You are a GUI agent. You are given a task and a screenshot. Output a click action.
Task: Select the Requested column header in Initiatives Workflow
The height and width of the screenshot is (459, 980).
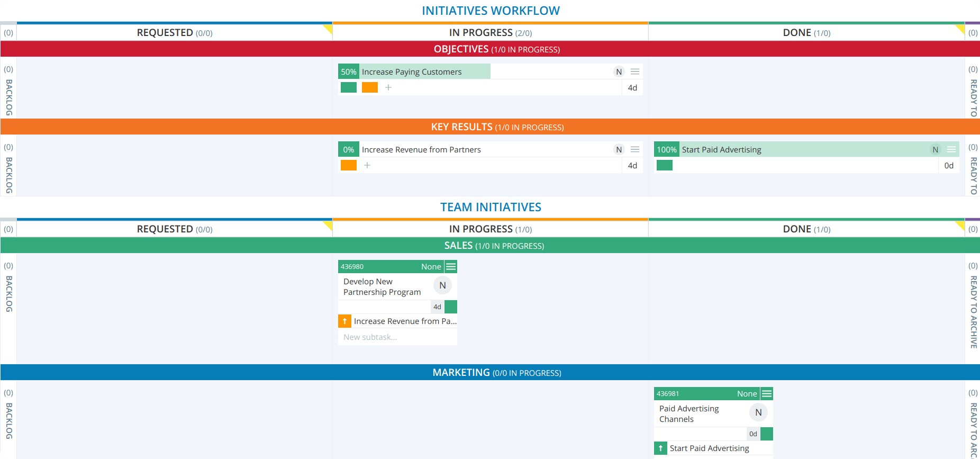[174, 33]
